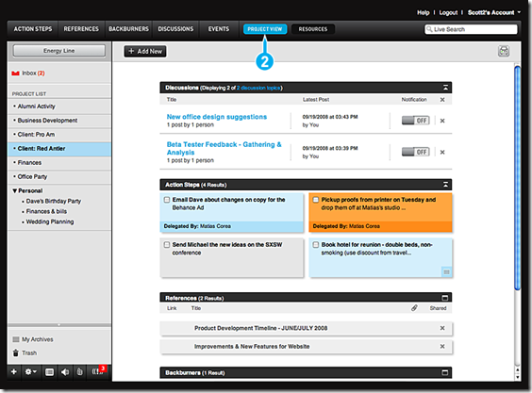
Task: Select Finances & bills subproject
Action: (x=46, y=211)
